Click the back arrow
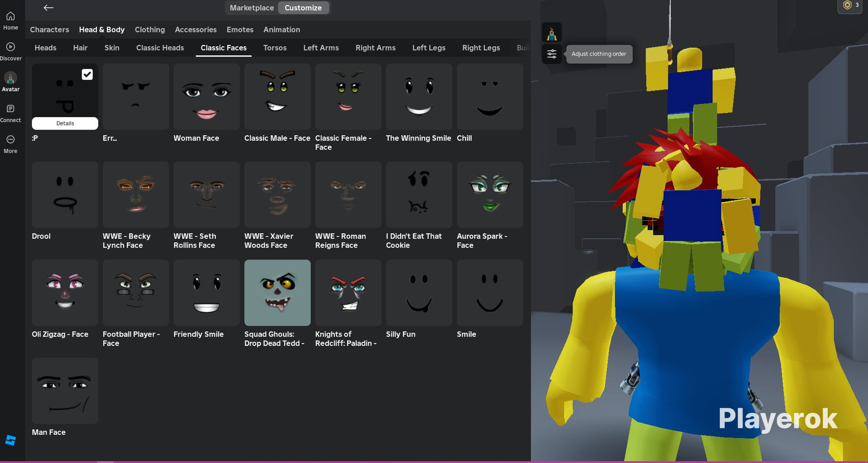868x463 pixels. pos(48,7)
